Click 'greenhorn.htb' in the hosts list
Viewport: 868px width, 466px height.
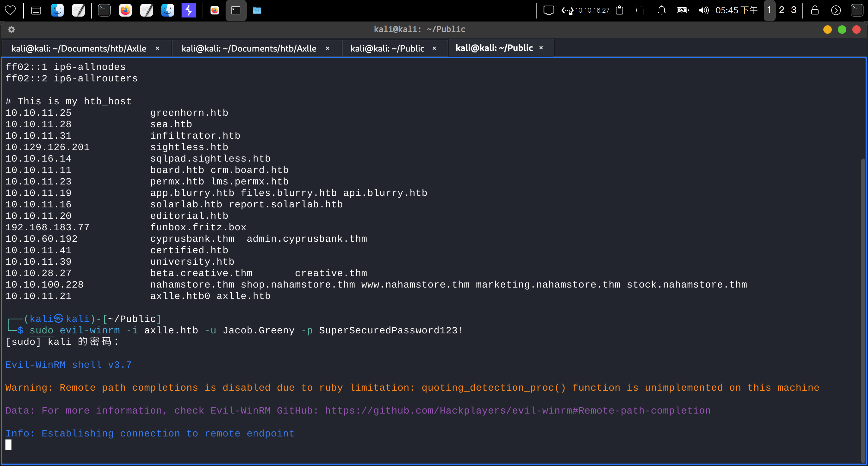pos(189,113)
